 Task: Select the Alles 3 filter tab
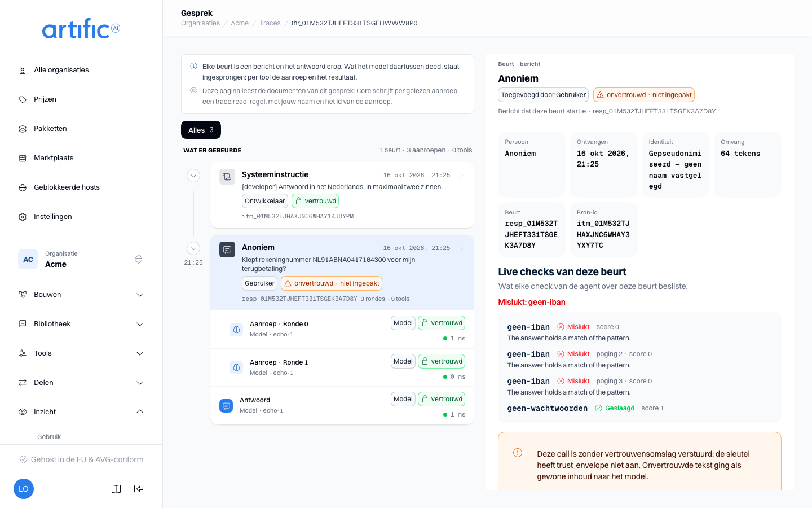[x=201, y=130]
